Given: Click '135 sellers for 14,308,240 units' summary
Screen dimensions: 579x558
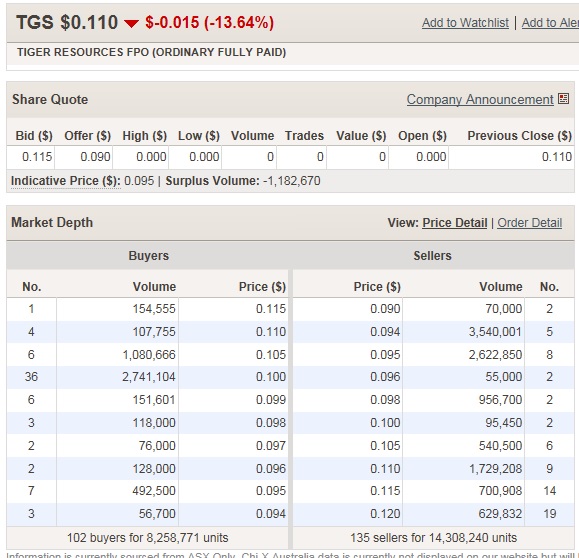Looking at the screenshot, I should (433, 538).
